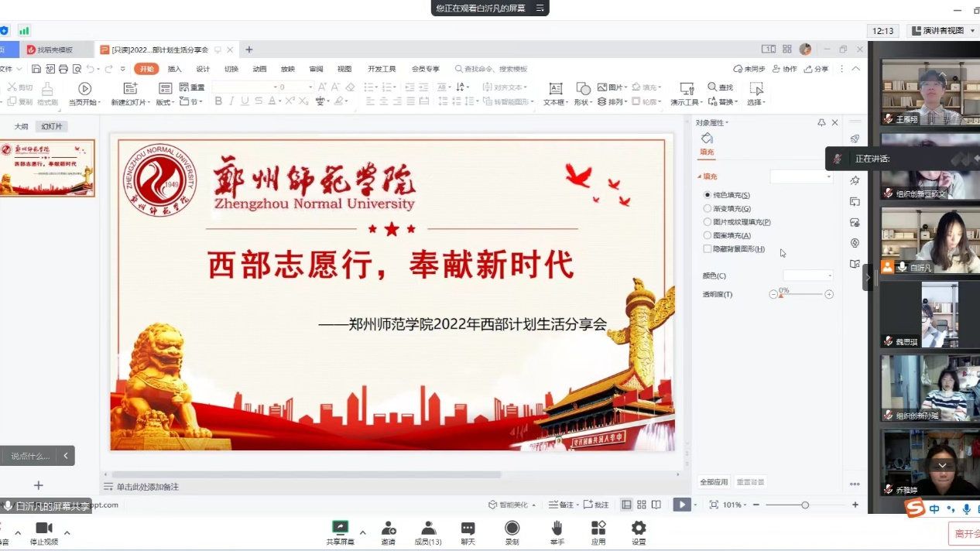Image resolution: width=980 pixels, height=551 pixels.
Task: Increase transparency with the plus stepper
Action: tap(829, 294)
